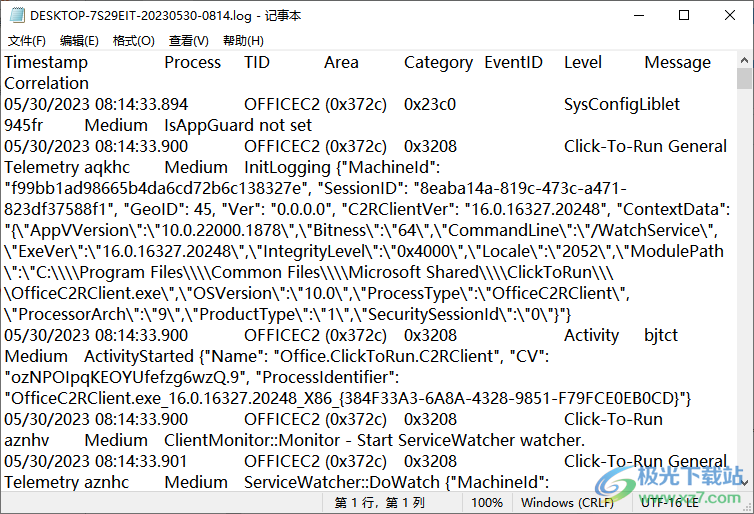This screenshot has width=754, height=514.
Task: Click the Notepad icon in title bar
Action: tap(17, 15)
